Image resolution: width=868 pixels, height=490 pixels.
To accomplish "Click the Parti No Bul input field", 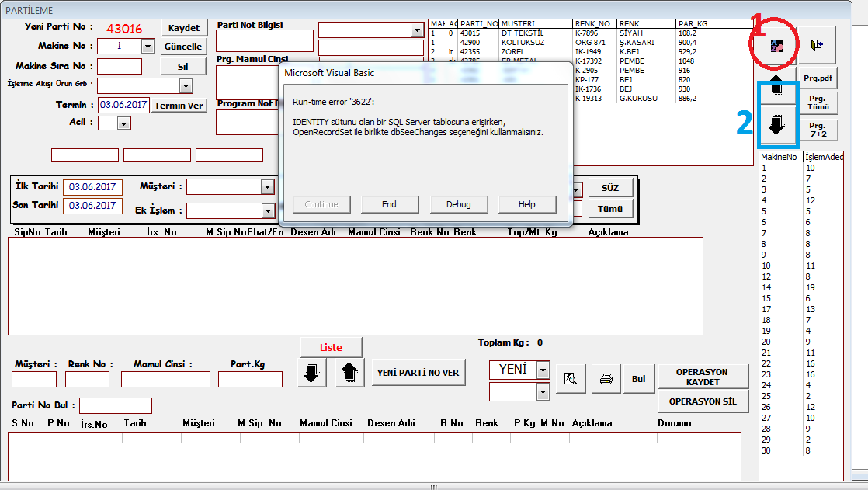I will click(x=115, y=405).
